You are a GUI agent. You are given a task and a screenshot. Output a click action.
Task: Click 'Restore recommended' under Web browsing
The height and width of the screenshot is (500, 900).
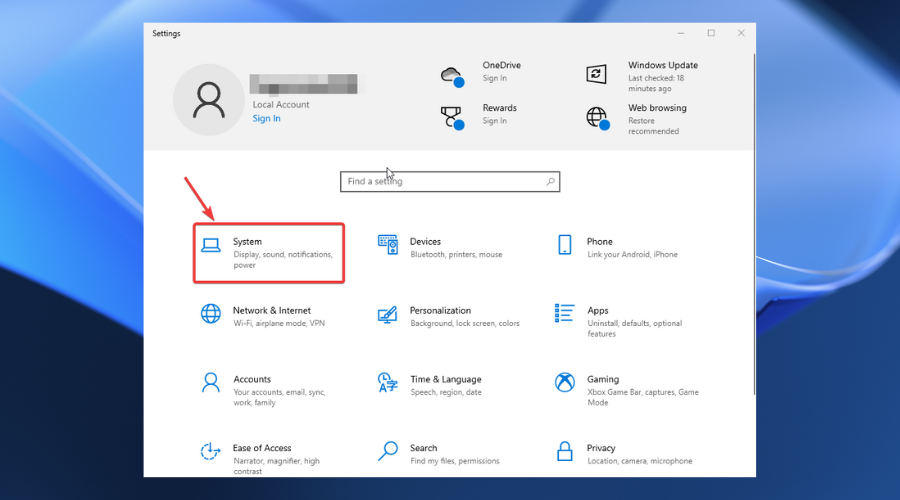[x=654, y=126]
